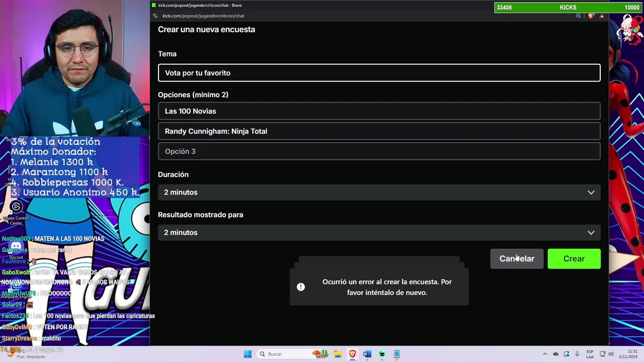Click the Brave Rewards triangle icon
The width and height of the screenshot is (644, 362).
(x=601, y=16)
